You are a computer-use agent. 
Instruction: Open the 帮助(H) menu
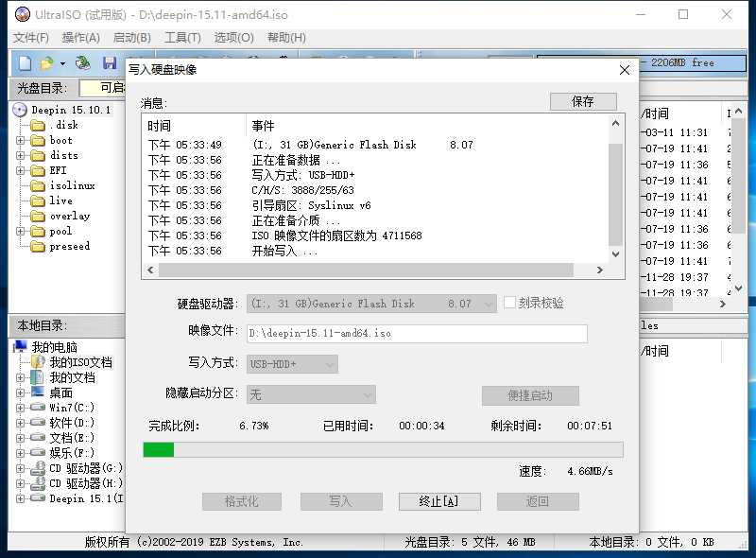pos(286,38)
